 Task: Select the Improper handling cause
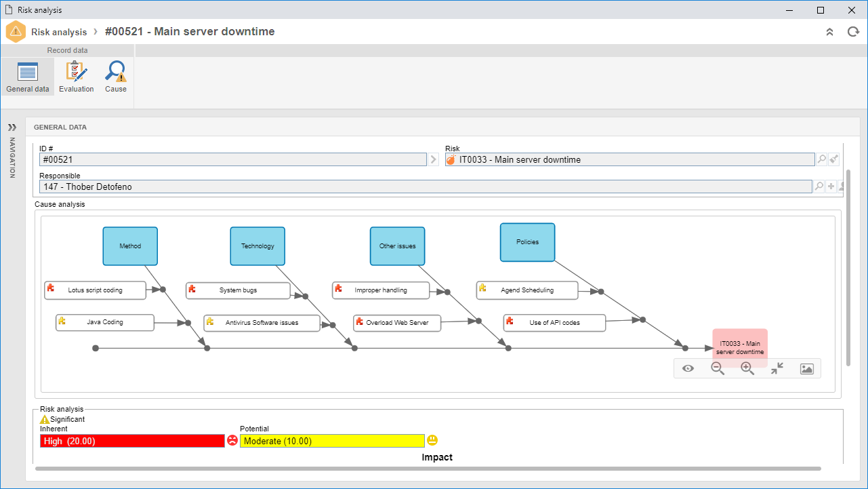point(381,290)
